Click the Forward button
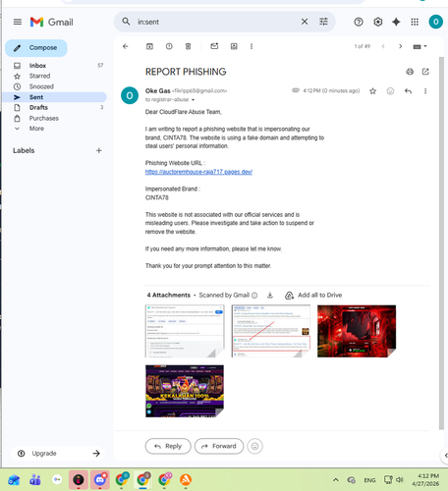Screen dimensions: 448x491 coord(219,446)
